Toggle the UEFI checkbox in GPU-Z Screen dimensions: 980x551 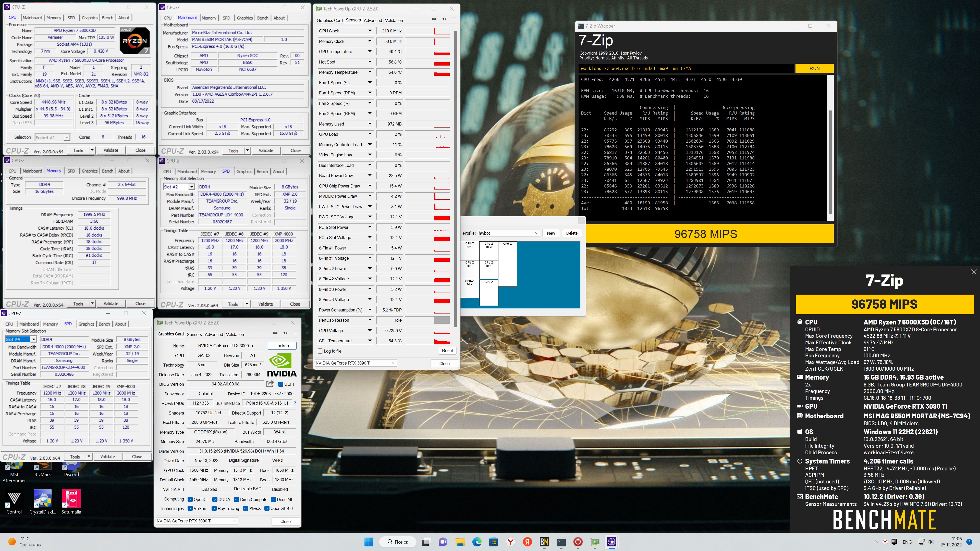click(x=281, y=384)
